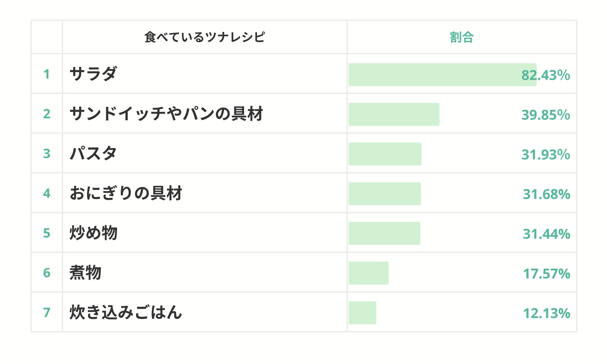Click the 食べているツナレシピ column header
Screen dimensions: 607x364
205,37
